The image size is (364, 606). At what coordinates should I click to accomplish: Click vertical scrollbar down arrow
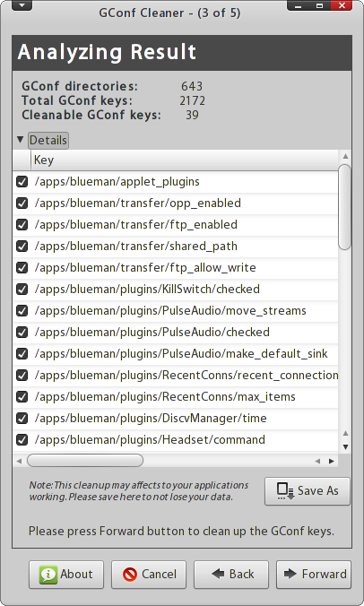(x=346, y=447)
